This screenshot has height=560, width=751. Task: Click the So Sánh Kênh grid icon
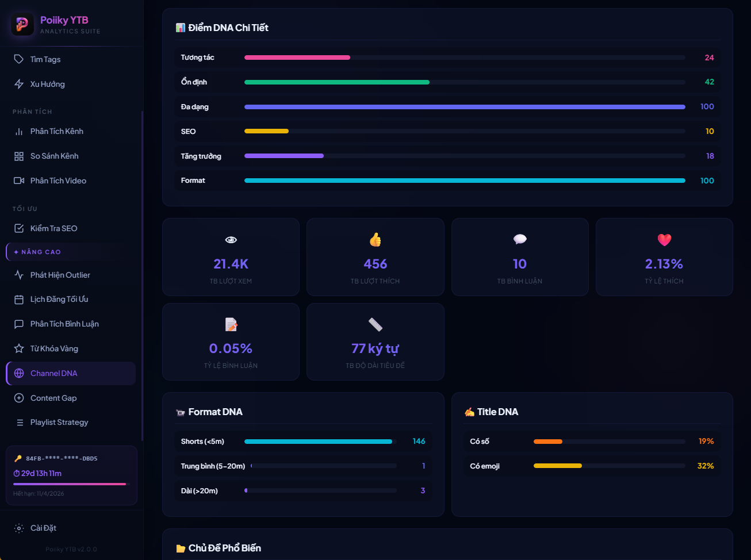click(x=19, y=156)
